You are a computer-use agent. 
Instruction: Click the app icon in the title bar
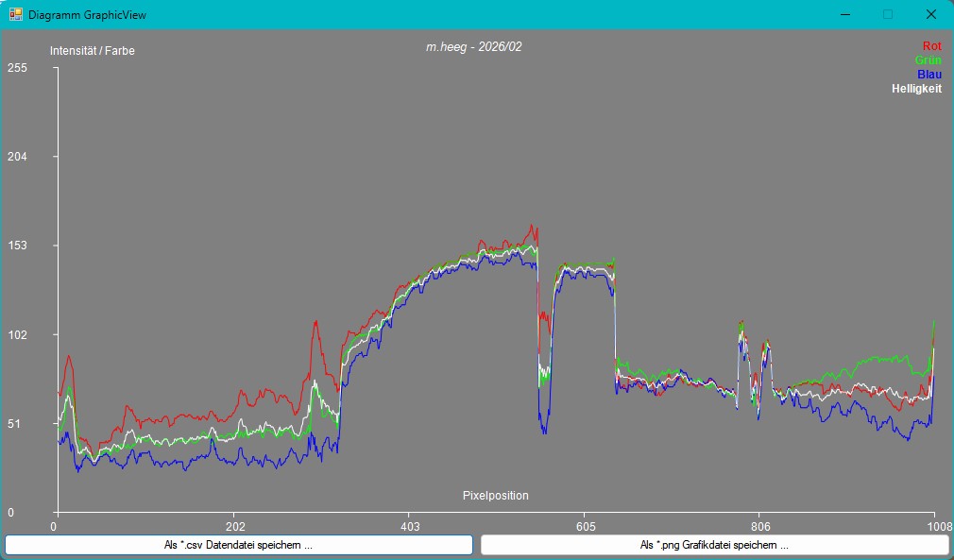[x=15, y=14]
